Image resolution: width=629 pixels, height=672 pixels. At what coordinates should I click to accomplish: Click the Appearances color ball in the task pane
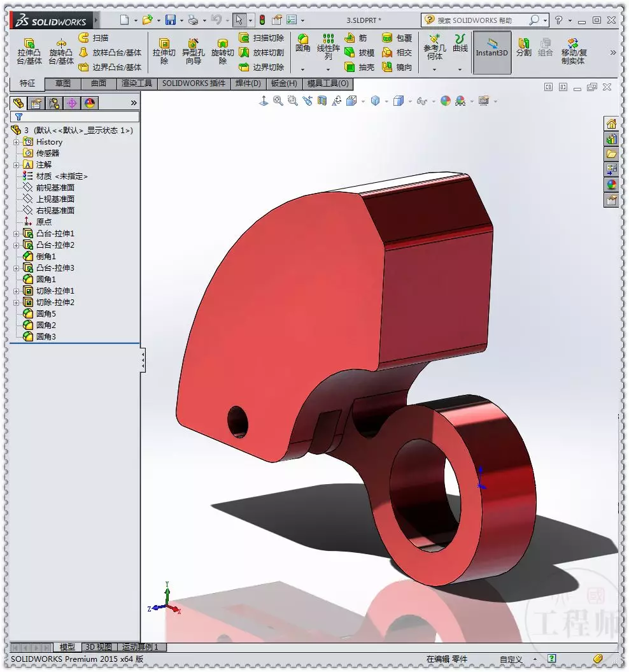pyautogui.click(x=611, y=185)
